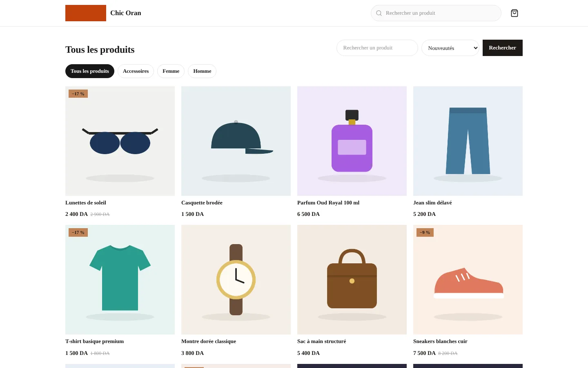Open the Montre dorée classique image
This screenshot has width=588, height=368.
236,280
